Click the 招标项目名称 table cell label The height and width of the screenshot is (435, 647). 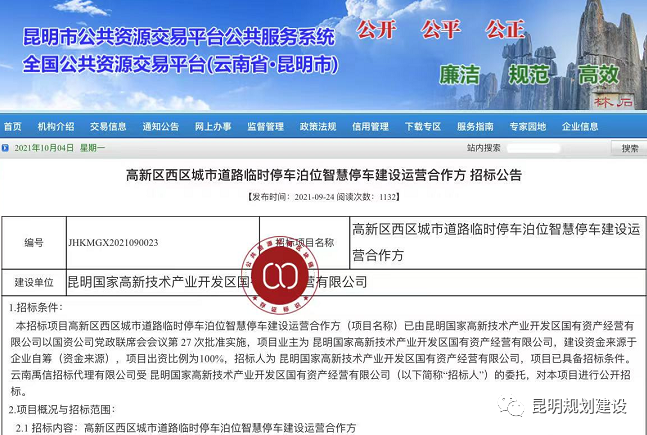click(x=305, y=243)
